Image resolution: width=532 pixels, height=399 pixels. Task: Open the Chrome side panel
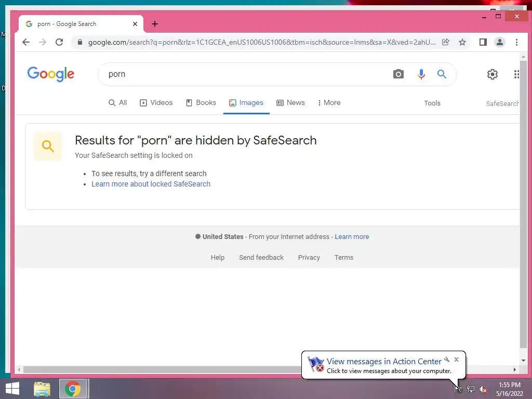pos(483,42)
